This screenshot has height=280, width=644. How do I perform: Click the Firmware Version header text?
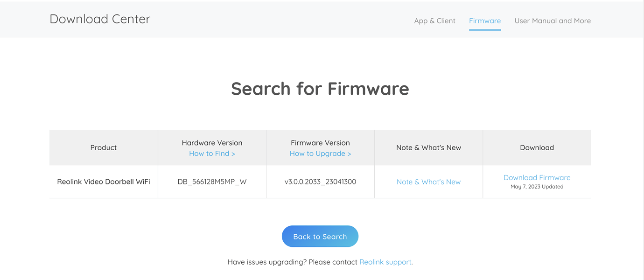[320, 143]
